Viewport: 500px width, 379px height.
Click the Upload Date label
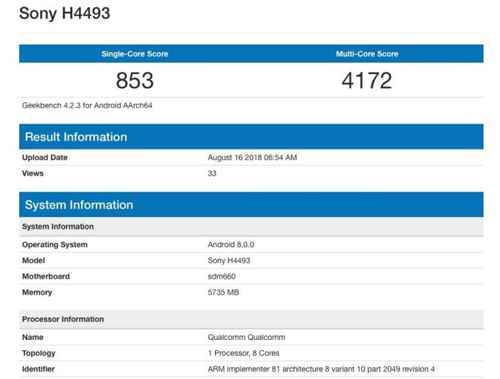coord(45,157)
